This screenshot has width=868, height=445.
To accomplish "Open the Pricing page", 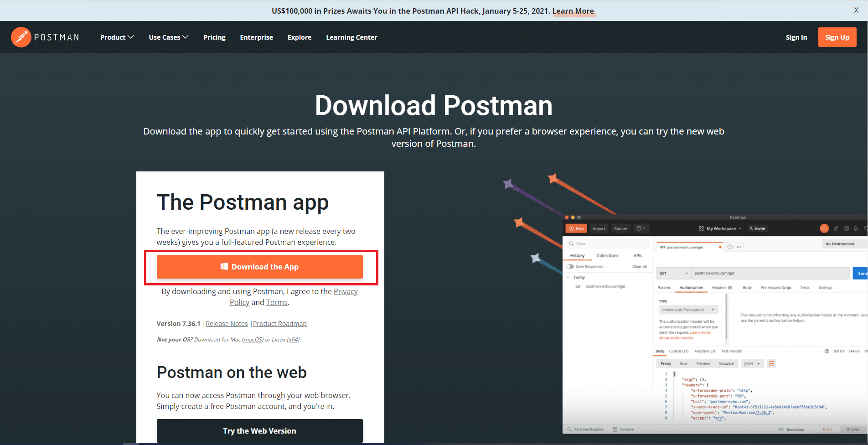I will [x=214, y=37].
